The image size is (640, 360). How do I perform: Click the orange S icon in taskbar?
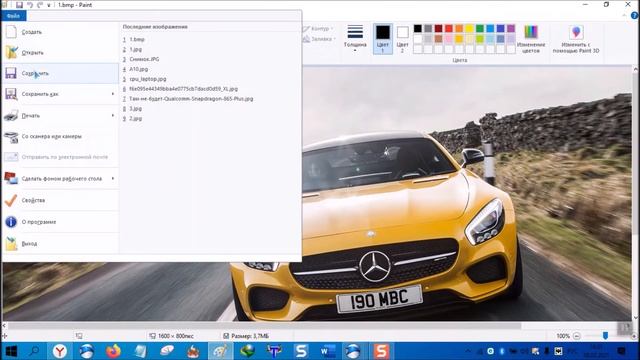[x=381, y=351]
